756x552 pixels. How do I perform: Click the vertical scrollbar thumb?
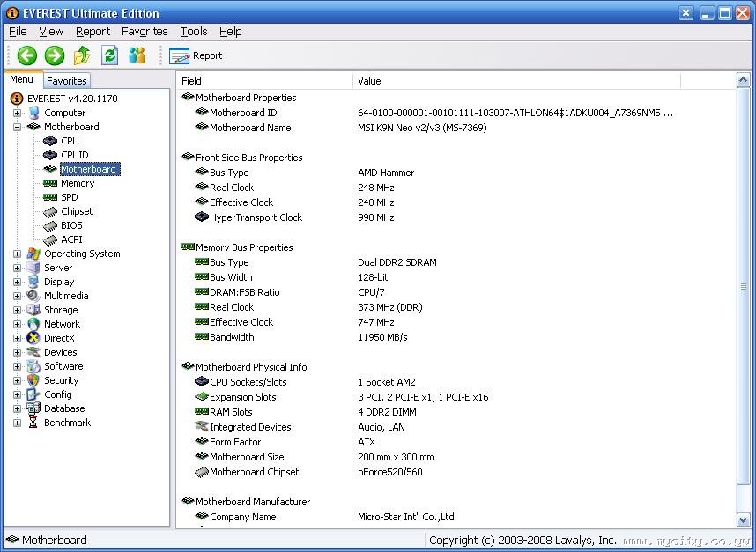pos(743,287)
